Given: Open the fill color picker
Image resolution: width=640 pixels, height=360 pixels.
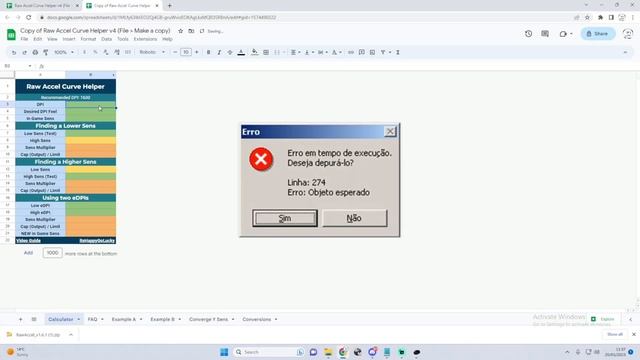Looking at the screenshot, I should coord(255,52).
